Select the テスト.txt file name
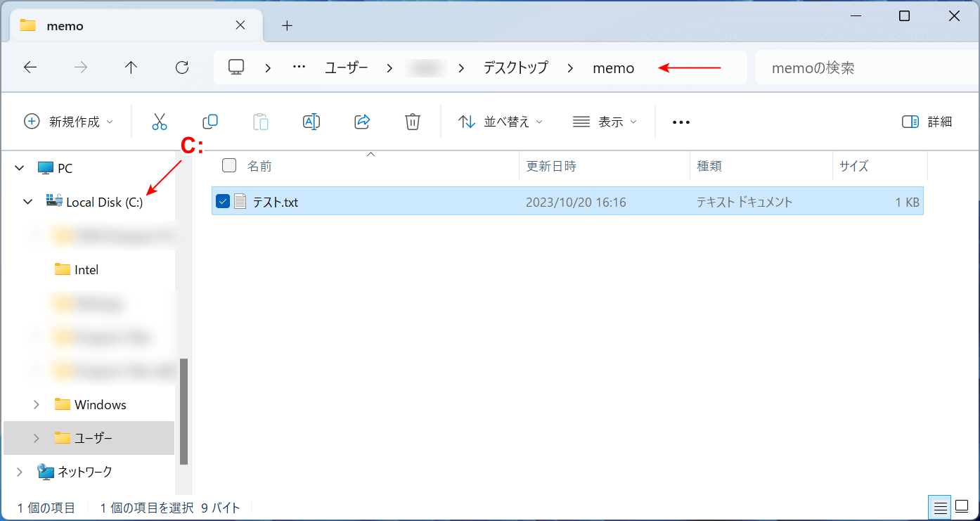This screenshot has width=980, height=521. (276, 202)
